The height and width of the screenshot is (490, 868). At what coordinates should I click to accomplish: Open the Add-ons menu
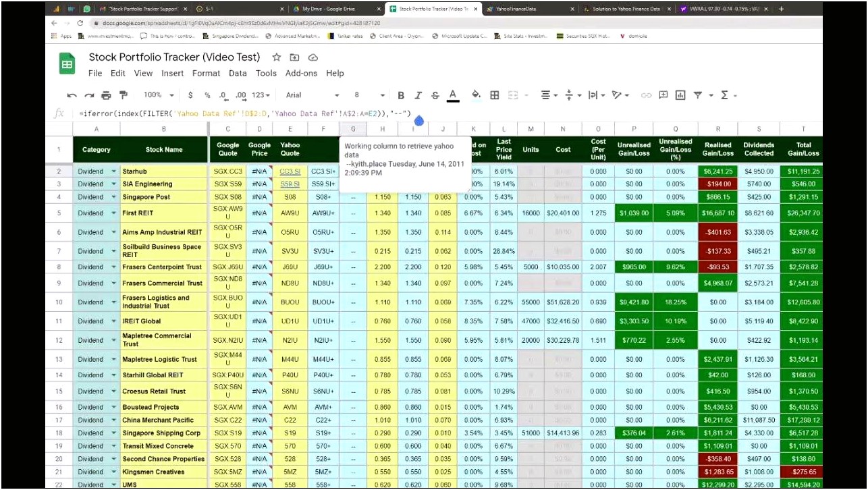(x=301, y=73)
